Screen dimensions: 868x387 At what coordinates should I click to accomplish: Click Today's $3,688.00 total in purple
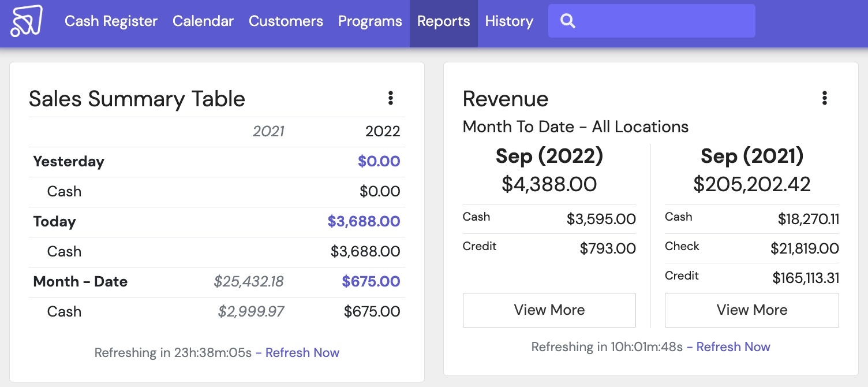click(364, 222)
